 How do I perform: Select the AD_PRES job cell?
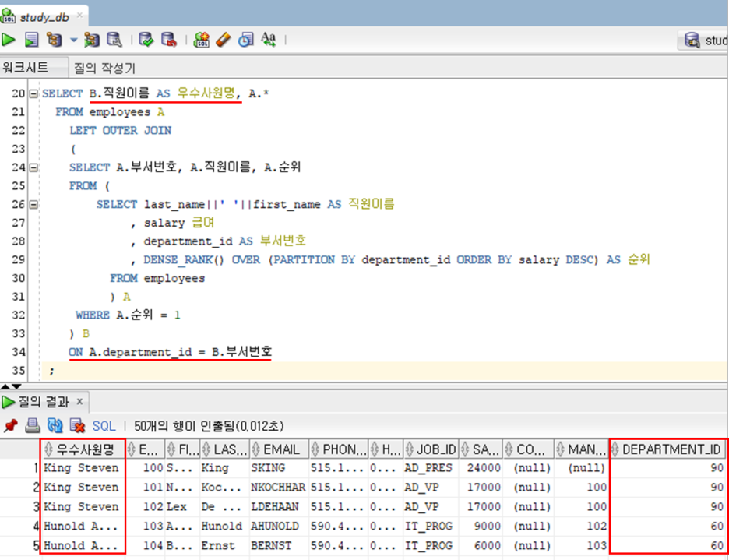431,468
